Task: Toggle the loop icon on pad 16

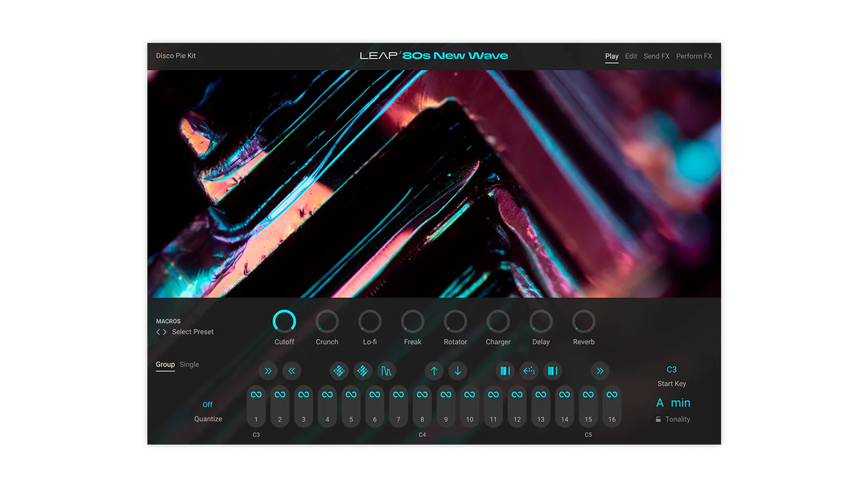Action: (x=612, y=395)
